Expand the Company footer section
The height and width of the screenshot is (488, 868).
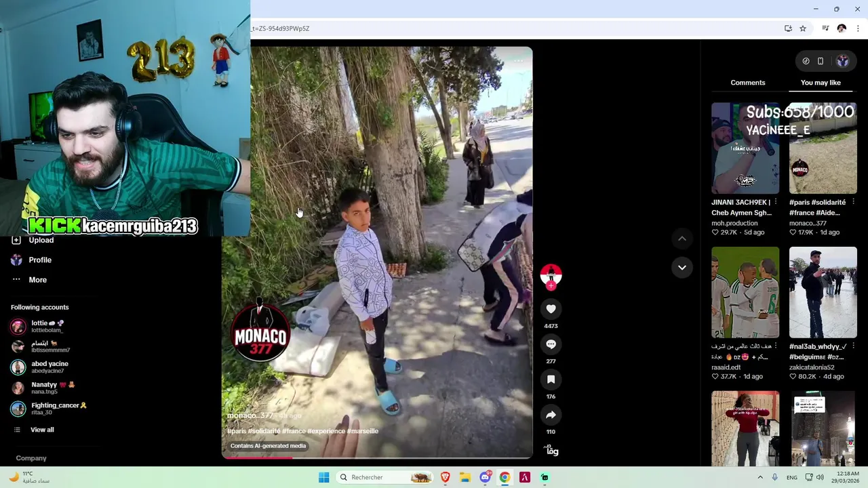coord(31,458)
